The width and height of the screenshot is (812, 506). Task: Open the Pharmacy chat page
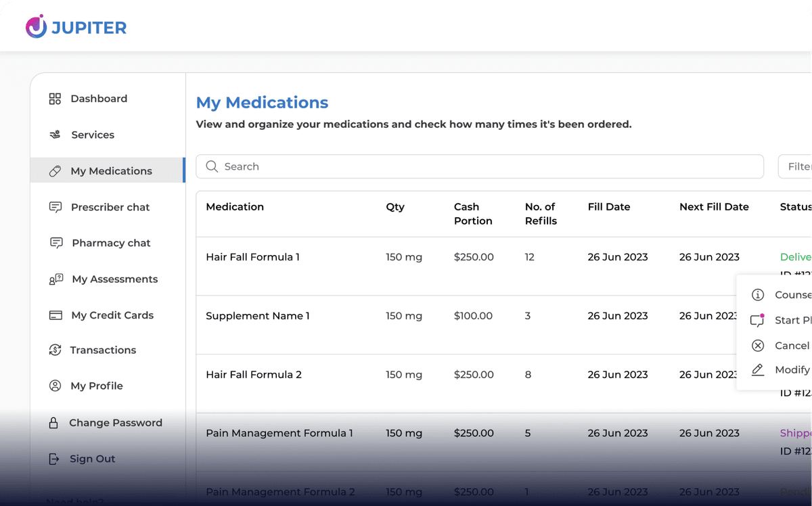111,243
